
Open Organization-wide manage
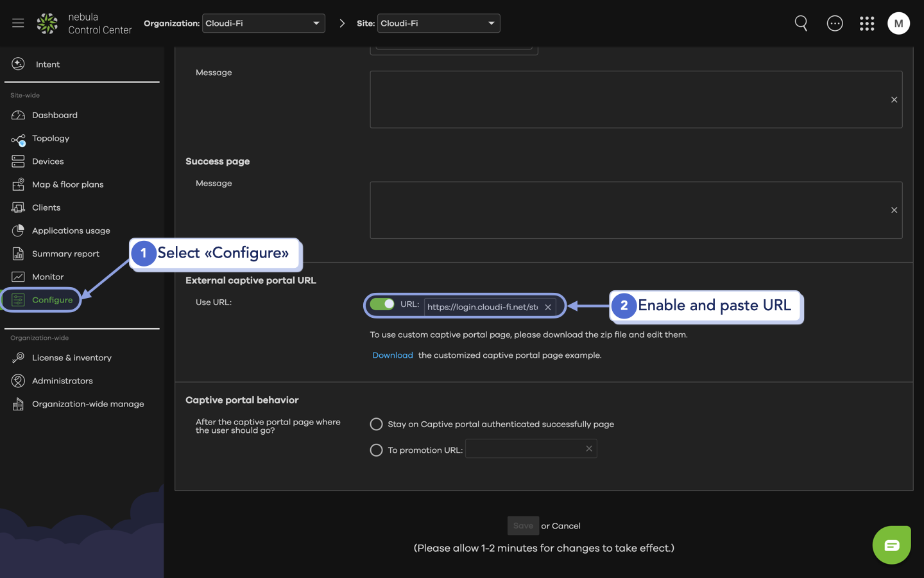pos(87,403)
